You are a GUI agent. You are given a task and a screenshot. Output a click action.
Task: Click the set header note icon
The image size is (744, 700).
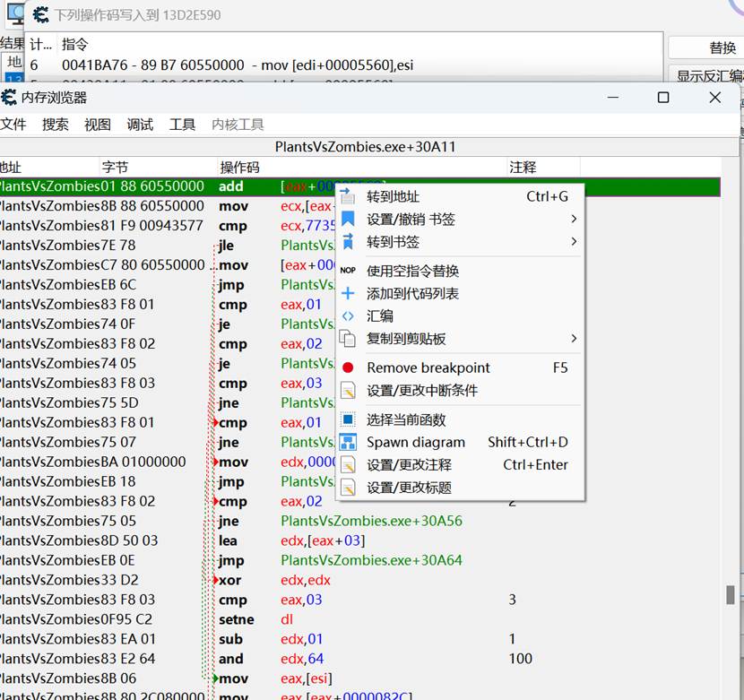coord(348,488)
